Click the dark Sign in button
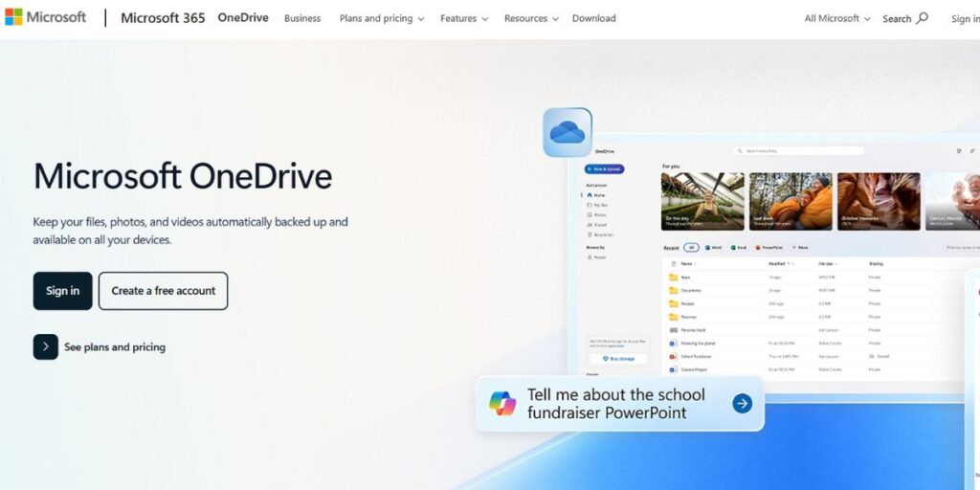980x490 pixels. pyautogui.click(x=62, y=291)
